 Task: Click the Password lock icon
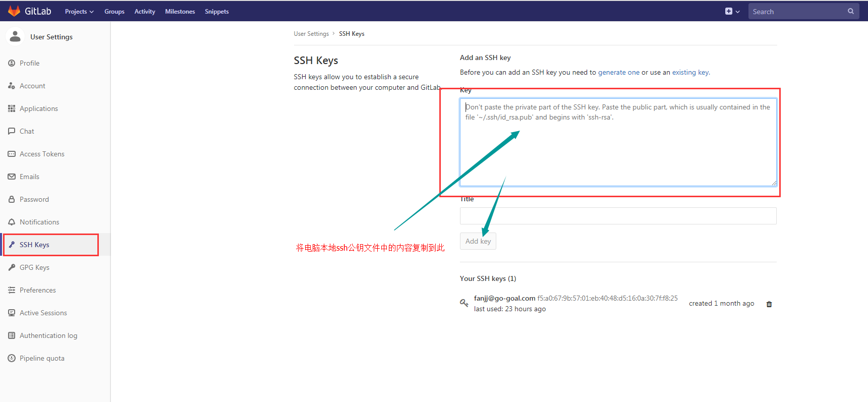pos(12,199)
